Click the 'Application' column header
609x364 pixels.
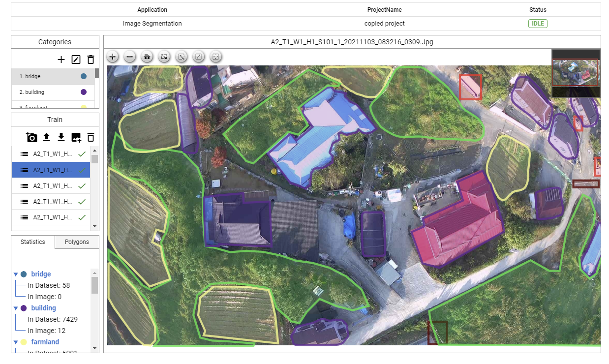point(152,10)
